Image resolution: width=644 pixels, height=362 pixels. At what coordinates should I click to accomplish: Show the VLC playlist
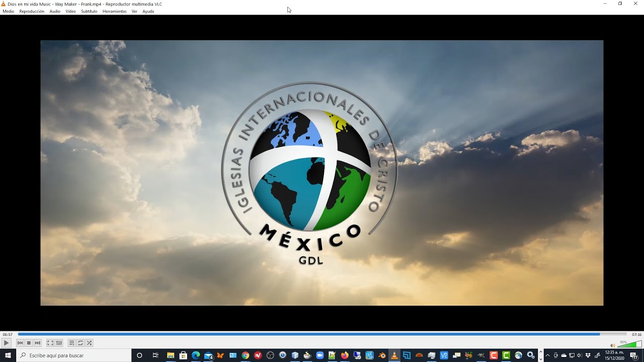72,343
